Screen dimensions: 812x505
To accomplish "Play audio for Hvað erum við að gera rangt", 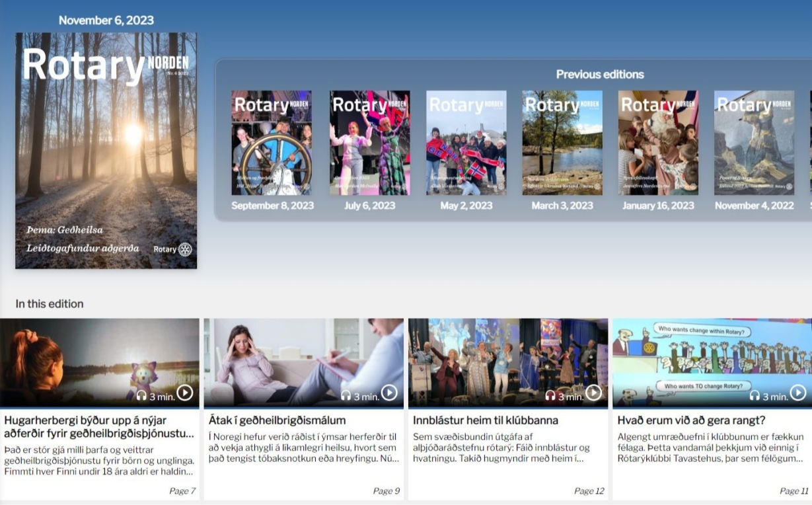I will click(798, 393).
